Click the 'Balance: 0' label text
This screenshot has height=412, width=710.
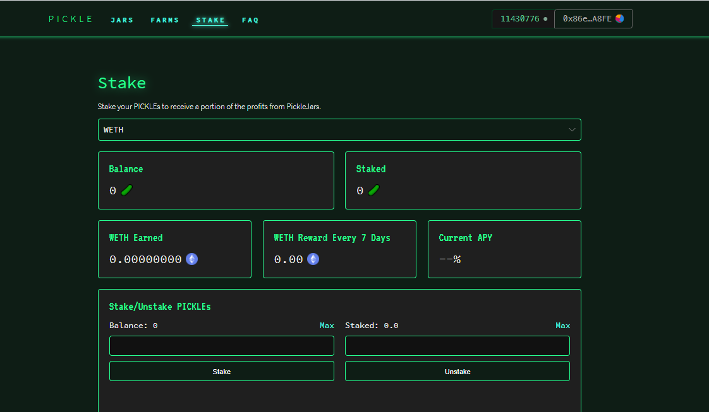133,326
